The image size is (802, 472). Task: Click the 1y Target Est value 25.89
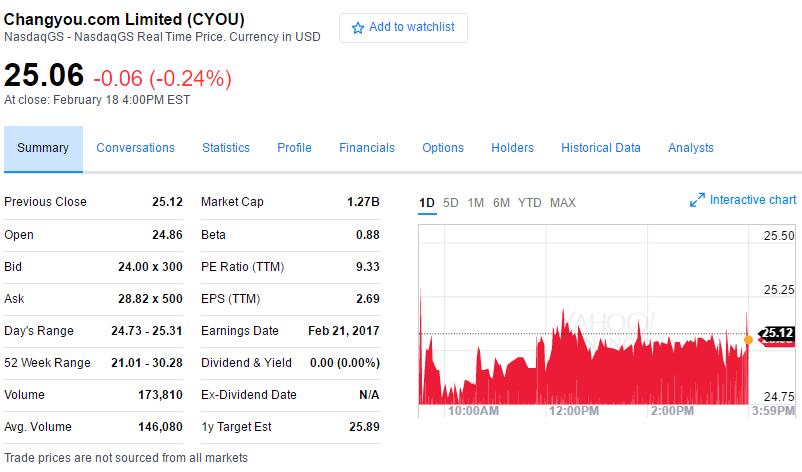click(x=364, y=427)
